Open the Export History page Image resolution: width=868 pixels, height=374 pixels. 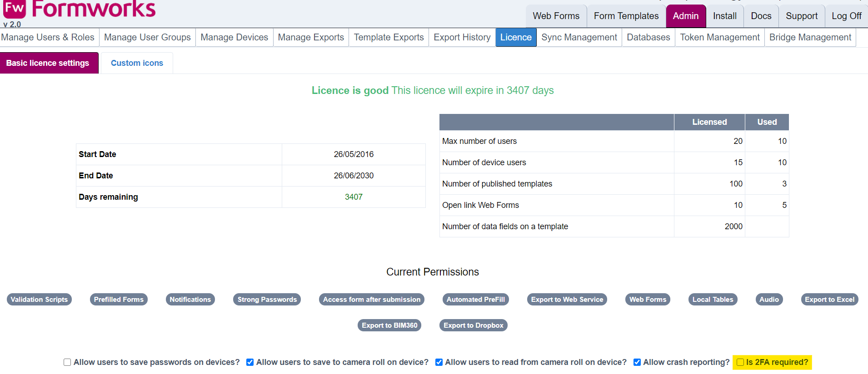(x=462, y=37)
